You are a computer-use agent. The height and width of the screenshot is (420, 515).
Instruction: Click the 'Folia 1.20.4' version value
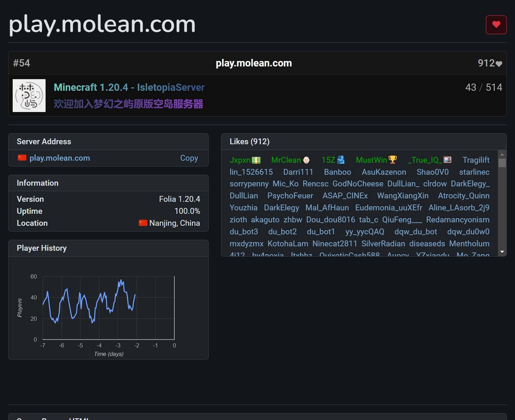(180, 199)
